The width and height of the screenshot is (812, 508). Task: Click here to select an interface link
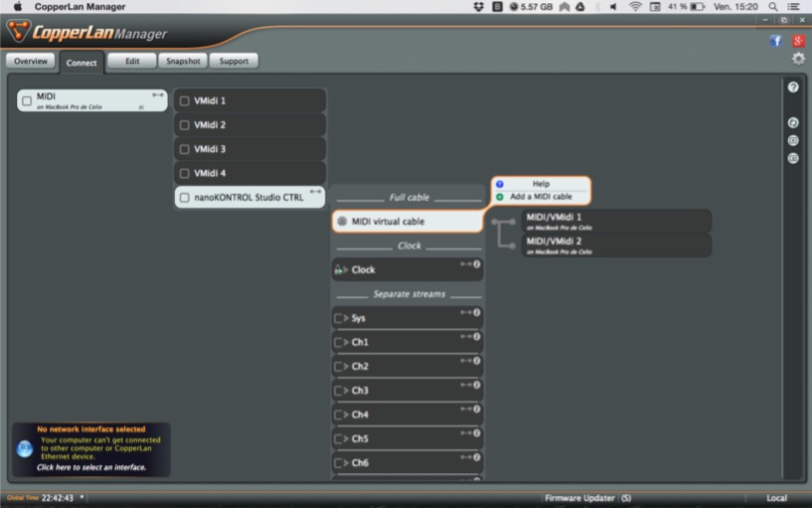[91, 467]
